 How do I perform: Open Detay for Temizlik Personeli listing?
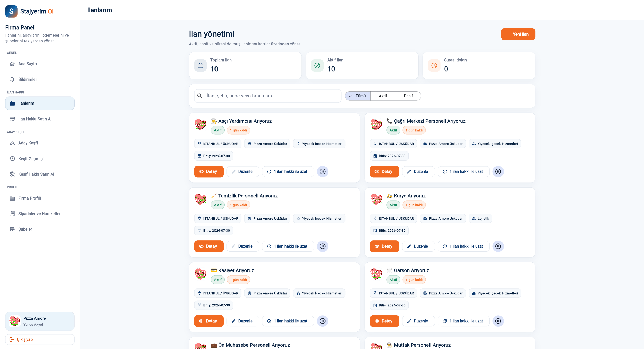point(209,246)
